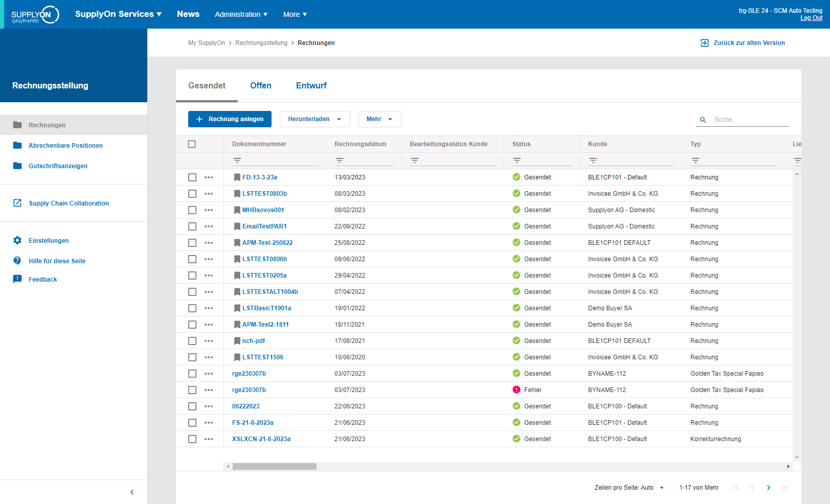Click Abrechenbare Positionen folder icon

[x=17, y=145]
